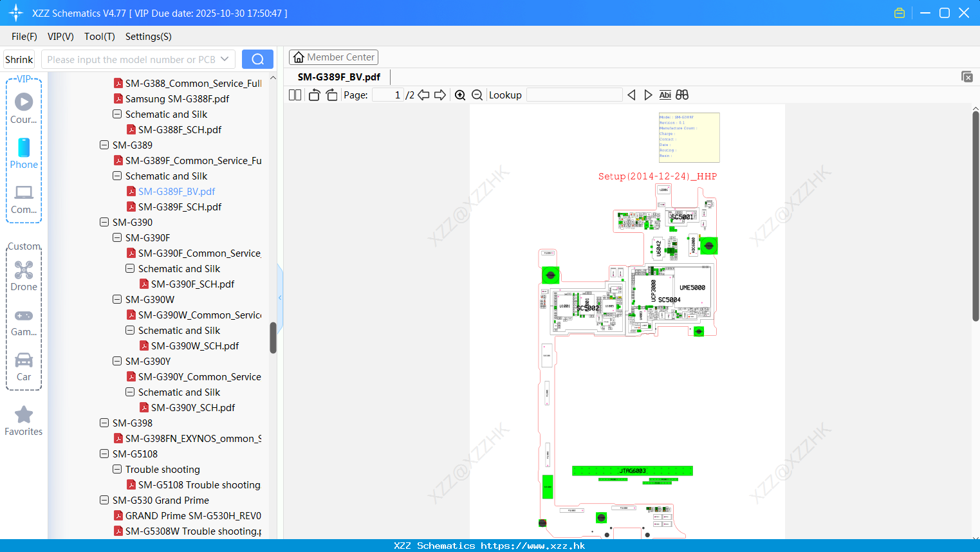Click the Abi text match icon
Image resolution: width=980 pixels, height=552 pixels.
tap(665, 95)
